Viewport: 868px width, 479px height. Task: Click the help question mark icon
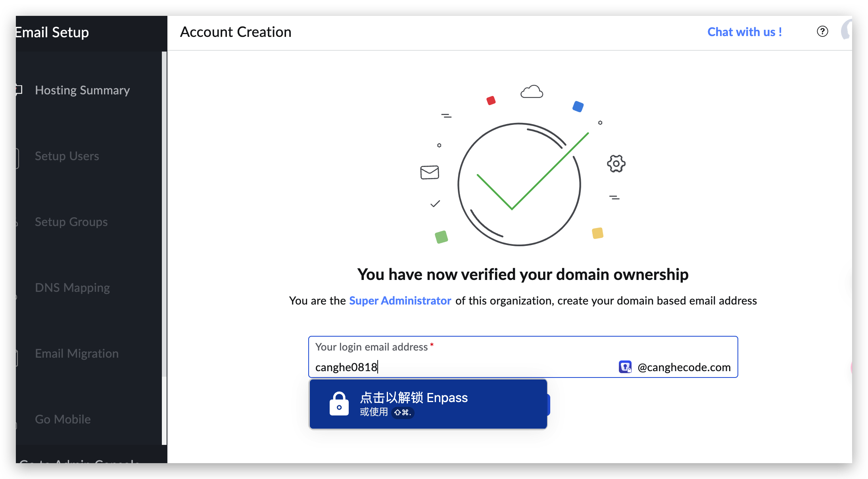pyautogui.click(x=822, y=31)
